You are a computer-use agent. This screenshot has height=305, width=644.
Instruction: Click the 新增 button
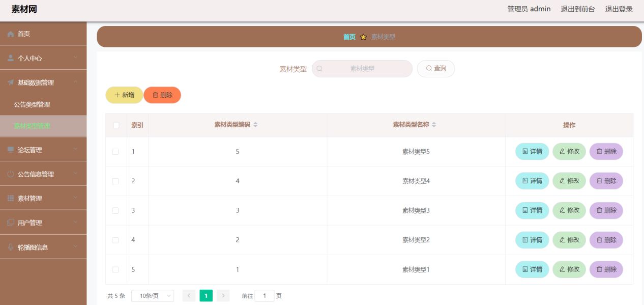[x=124, y=95]
